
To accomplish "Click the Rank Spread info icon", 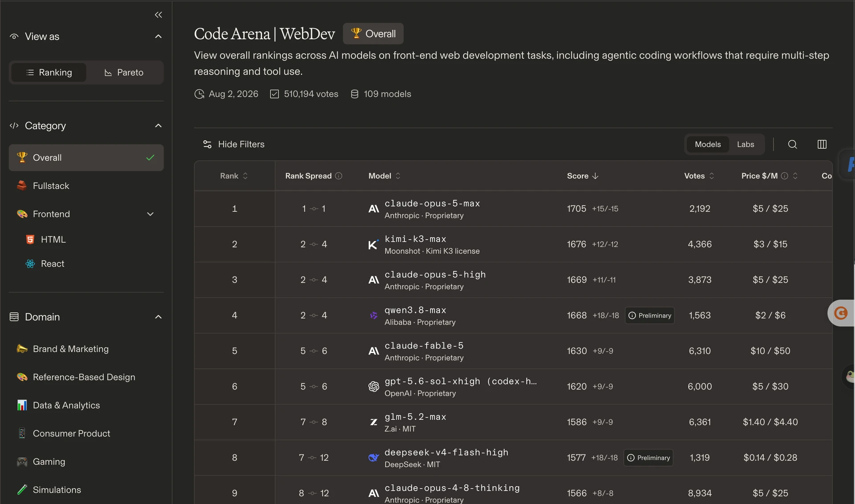I will point(338,176).
